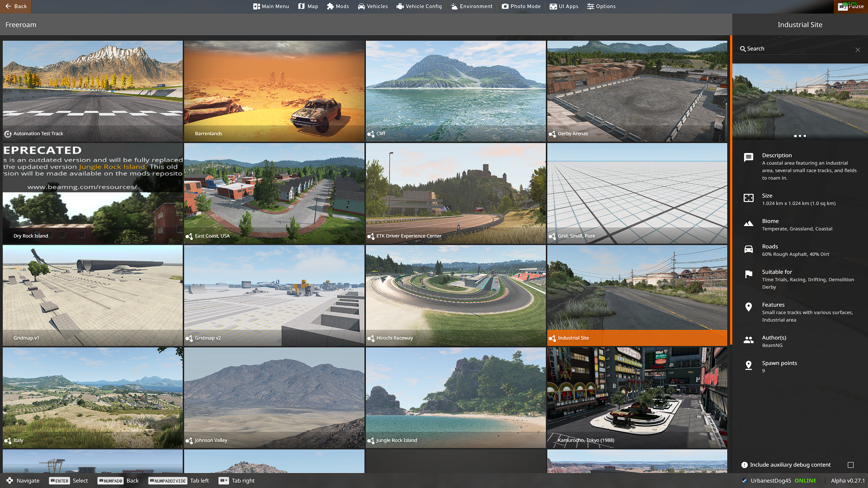Open the Vehicles menu
Image resolution: width=868 pixels, height=488 pixels.
click(373, 6)
